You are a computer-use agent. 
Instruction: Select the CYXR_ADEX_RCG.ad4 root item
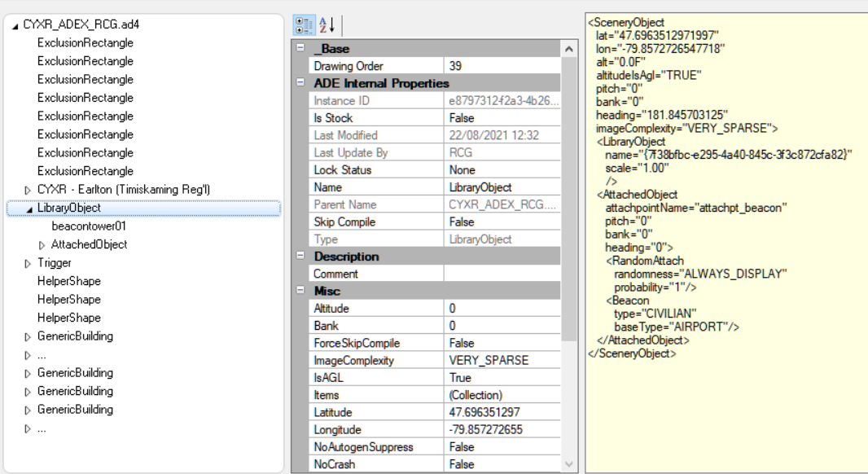click(x=81, y=24)
